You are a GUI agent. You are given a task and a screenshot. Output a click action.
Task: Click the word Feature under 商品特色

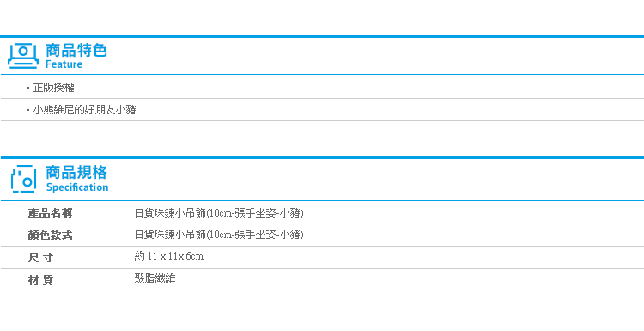(x=64, y=64)
